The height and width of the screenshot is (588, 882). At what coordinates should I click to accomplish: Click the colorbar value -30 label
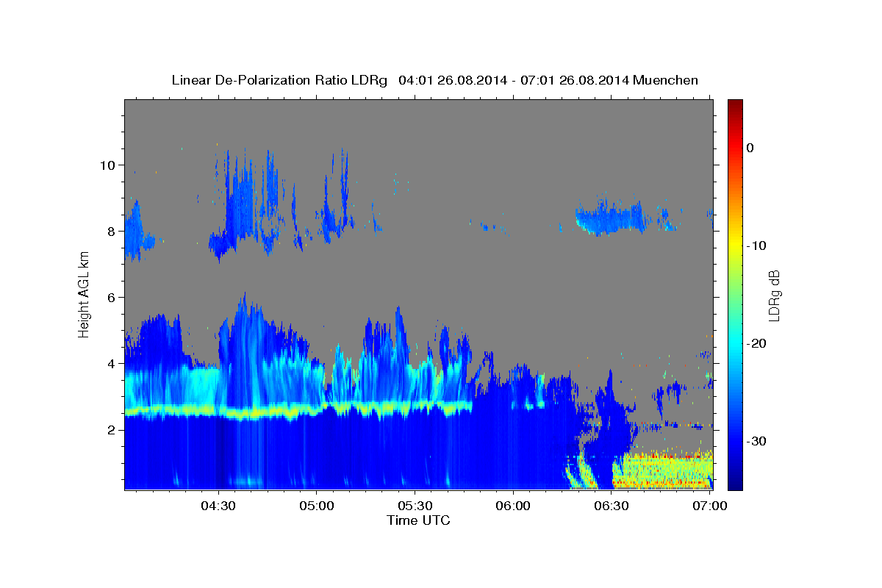(758, 441)
